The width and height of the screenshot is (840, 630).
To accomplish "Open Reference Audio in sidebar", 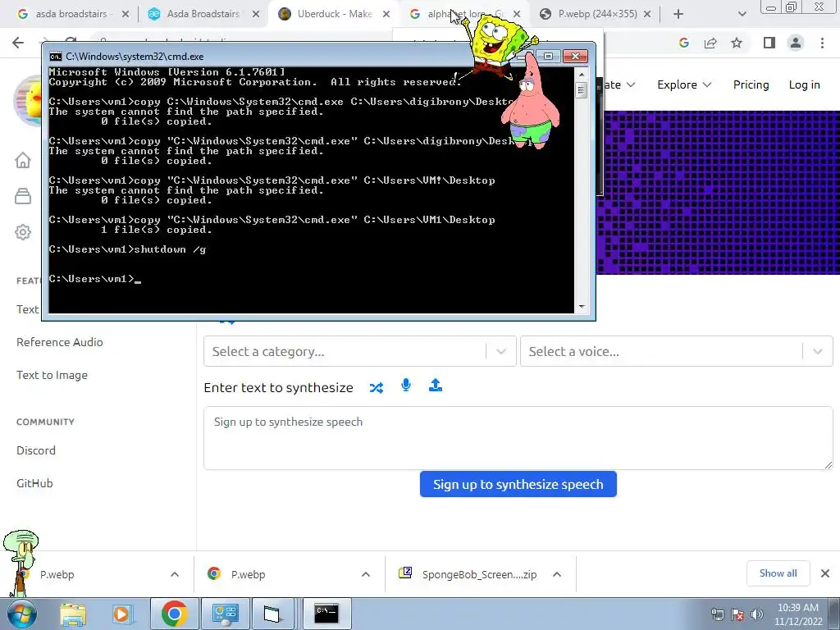I will (x=59, y=342).
